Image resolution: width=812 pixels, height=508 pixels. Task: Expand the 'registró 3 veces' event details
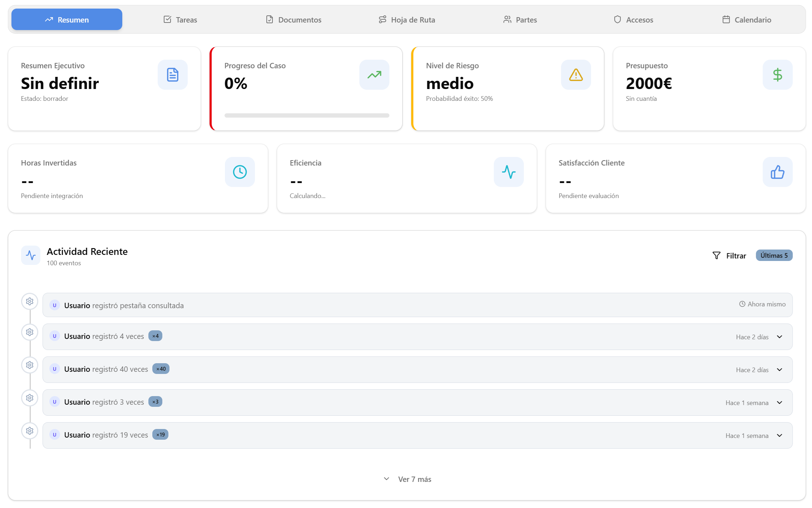[x=779, y=403]
